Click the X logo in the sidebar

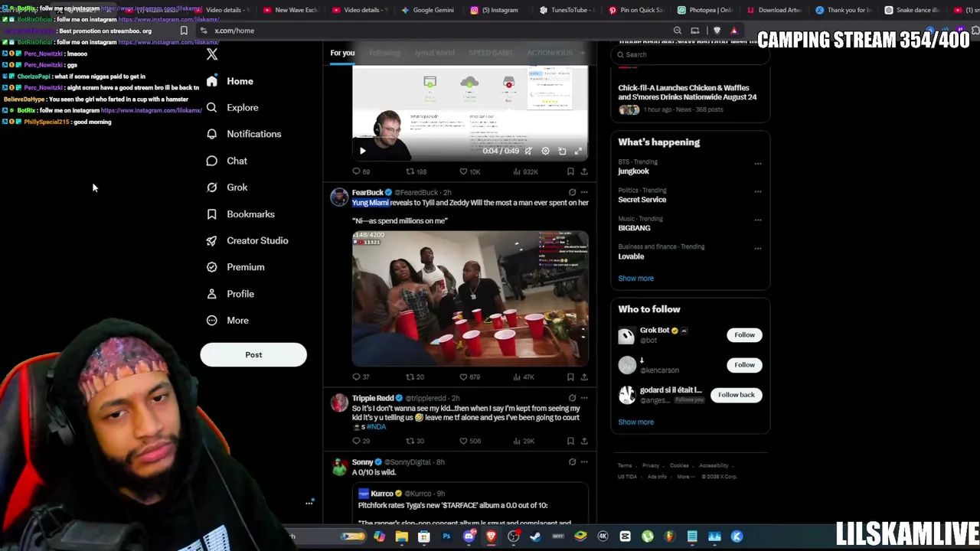[212, 54]
